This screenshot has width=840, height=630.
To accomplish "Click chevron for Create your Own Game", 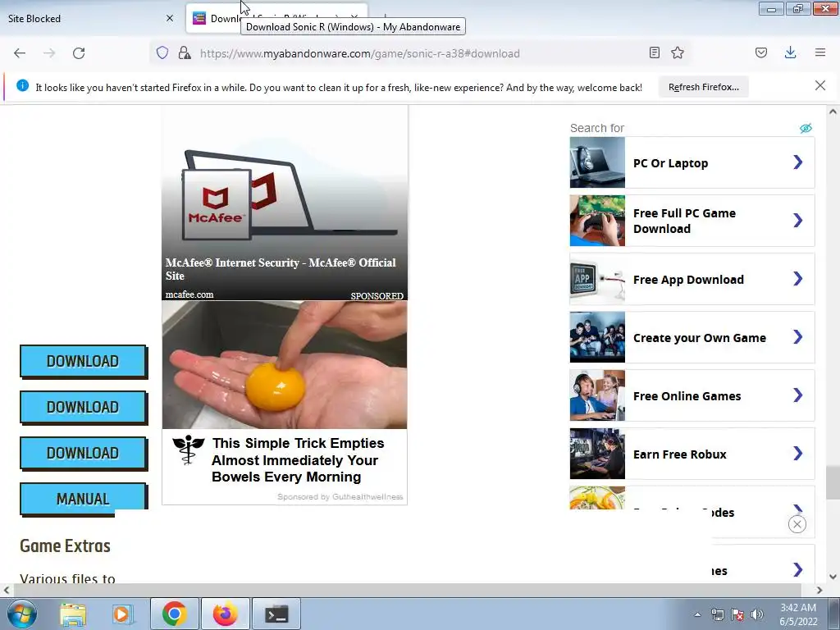I will point(798,337).
